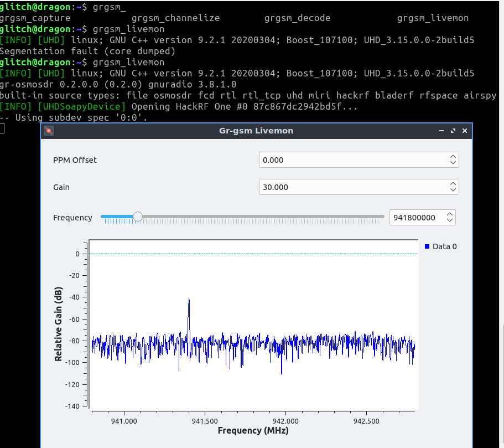
Task: Step Frequency value up by one
Action: tap(450, 214)
